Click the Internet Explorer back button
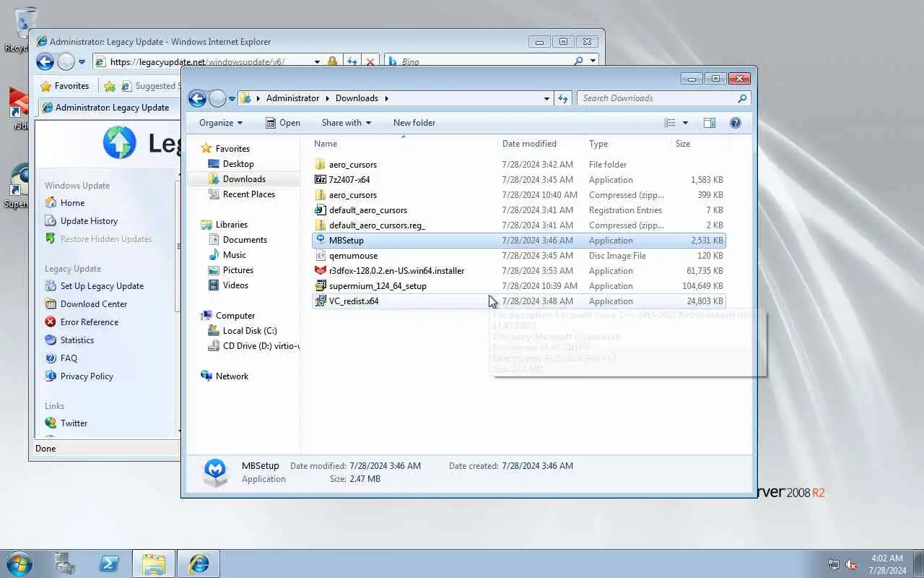Image resolution: width=924 pixels, height=578 pixels. pyautogui.click(x=45, y=62)
